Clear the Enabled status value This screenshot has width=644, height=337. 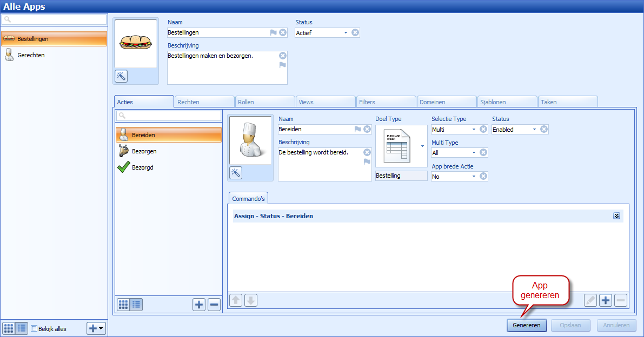[544, 129]
